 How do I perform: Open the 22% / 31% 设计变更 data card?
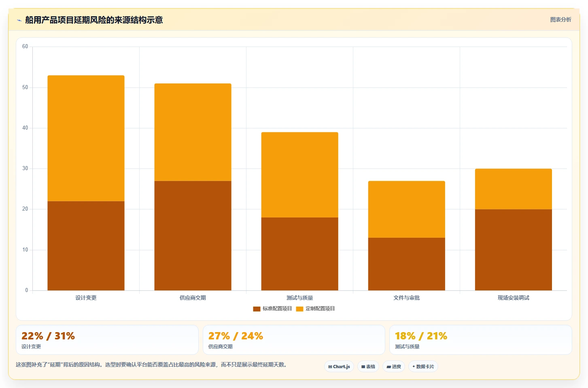107,340
